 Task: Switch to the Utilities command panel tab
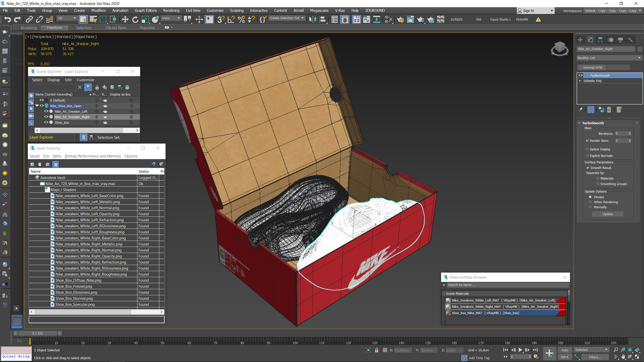pos(631,40)
